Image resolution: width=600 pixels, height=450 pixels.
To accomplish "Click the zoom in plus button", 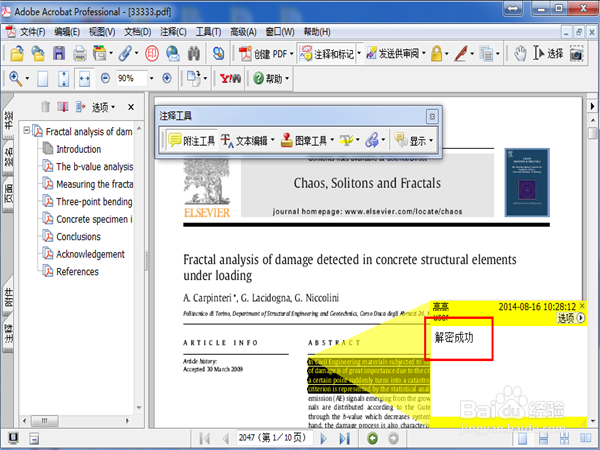I will [x=166, y=78].
